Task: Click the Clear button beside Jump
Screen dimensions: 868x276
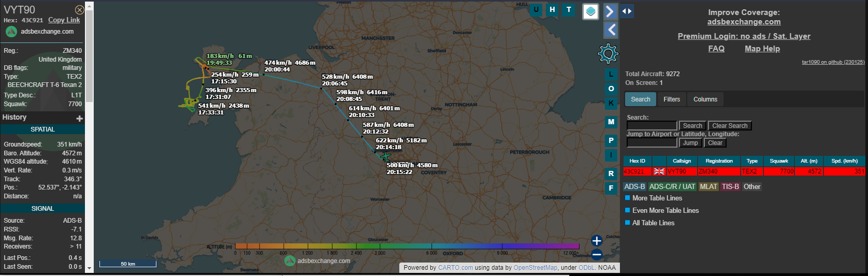Action: click(715, 143)
